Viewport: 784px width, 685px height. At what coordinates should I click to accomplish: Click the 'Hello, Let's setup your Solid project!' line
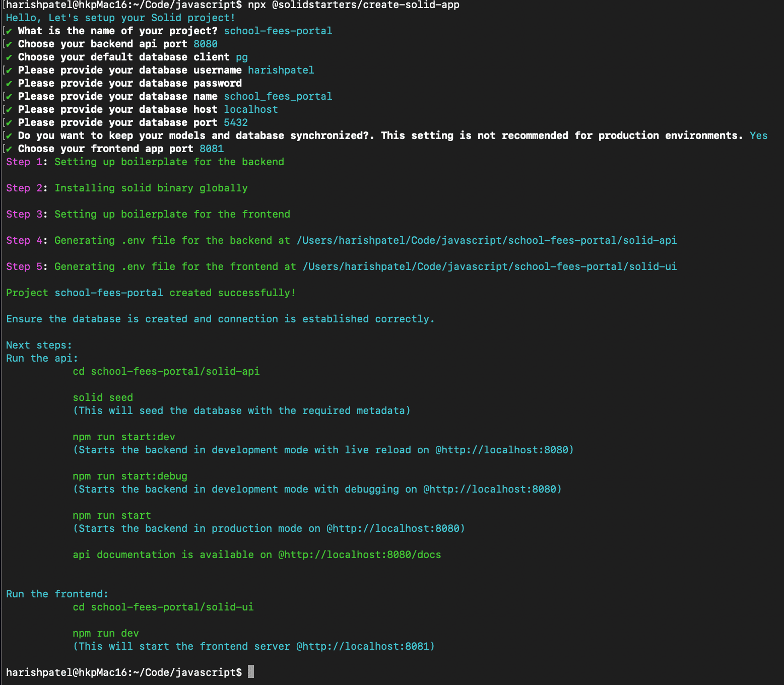click(121, 18)
